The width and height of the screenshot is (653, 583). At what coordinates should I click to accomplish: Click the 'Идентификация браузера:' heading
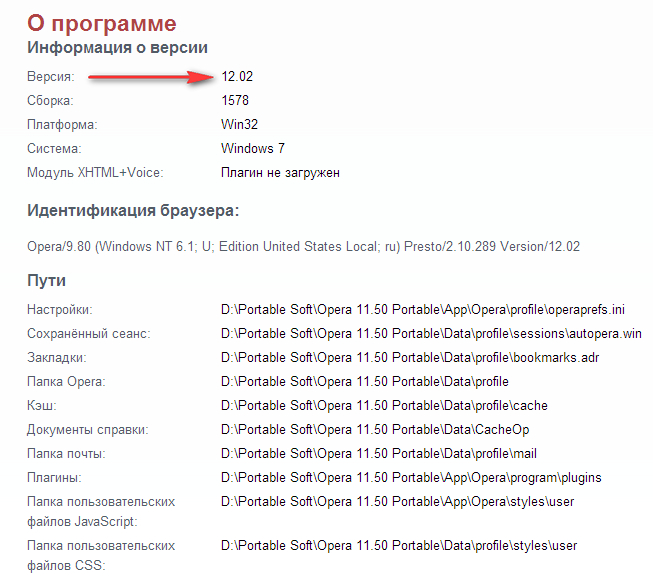[x=133, y=210]
